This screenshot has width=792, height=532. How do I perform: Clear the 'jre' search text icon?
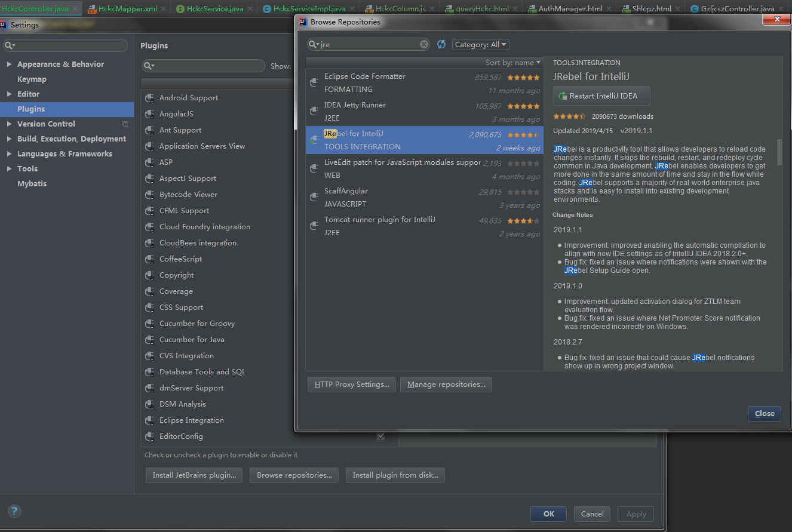click(424, 44)
